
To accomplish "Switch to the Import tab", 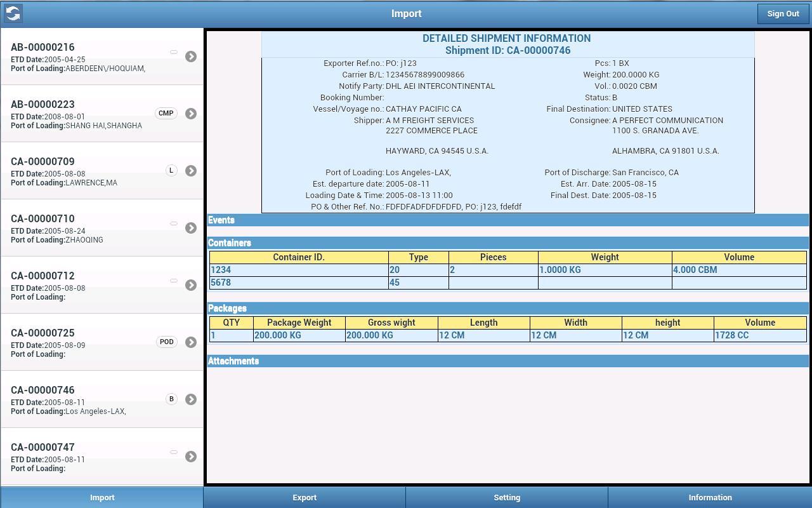I will (x=101, y=497).
